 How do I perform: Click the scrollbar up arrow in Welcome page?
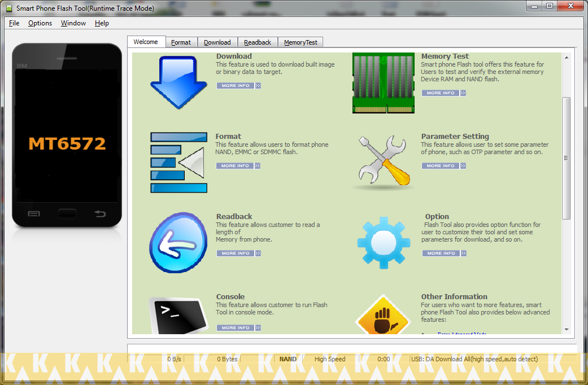point(567,58)
